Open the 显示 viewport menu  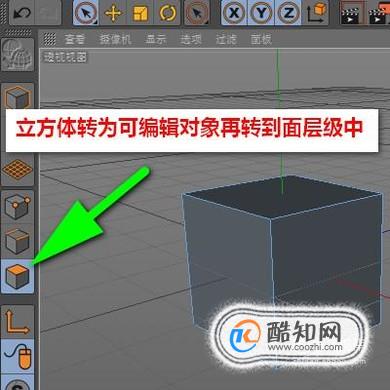156,39
